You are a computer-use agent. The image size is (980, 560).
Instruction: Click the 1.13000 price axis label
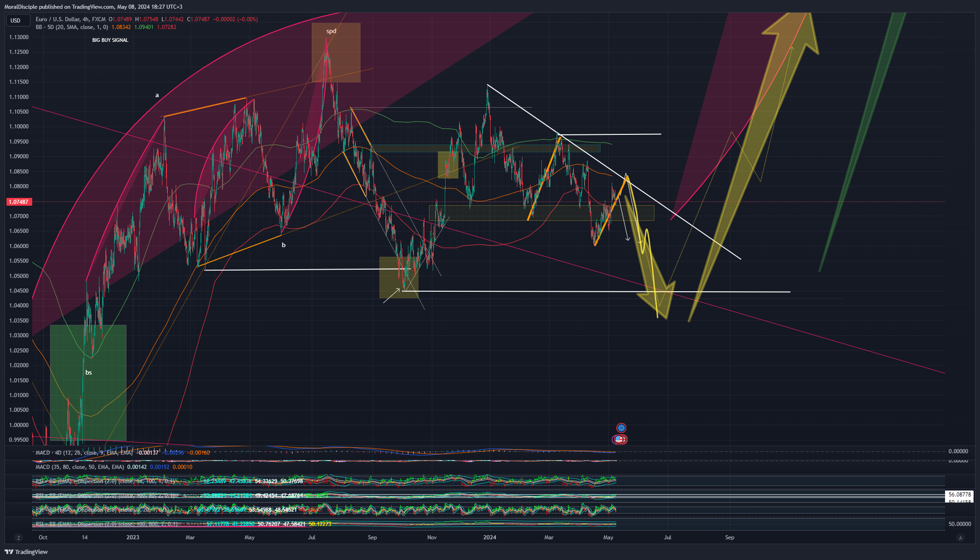pyautogui.click(x=19, y=37)
